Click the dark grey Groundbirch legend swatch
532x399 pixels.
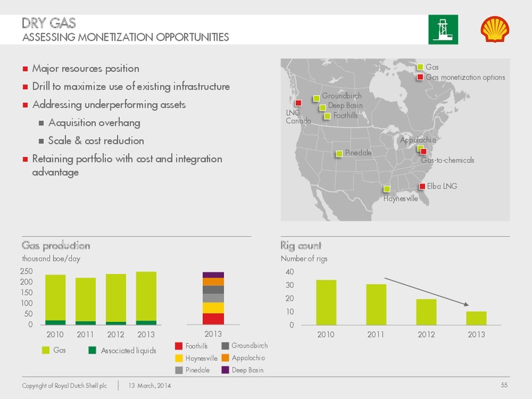[x=225, y=346]
